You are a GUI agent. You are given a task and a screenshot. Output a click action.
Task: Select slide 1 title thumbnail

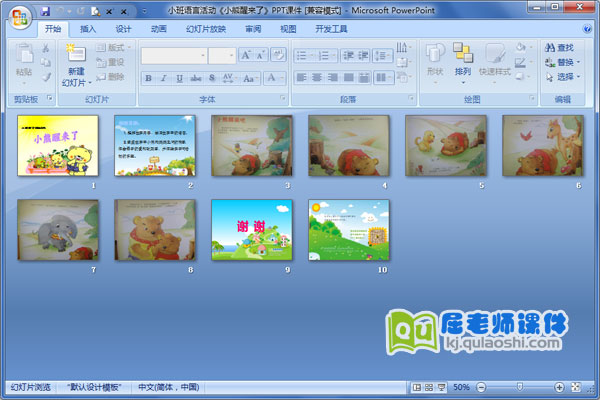(x=58, y=145)
